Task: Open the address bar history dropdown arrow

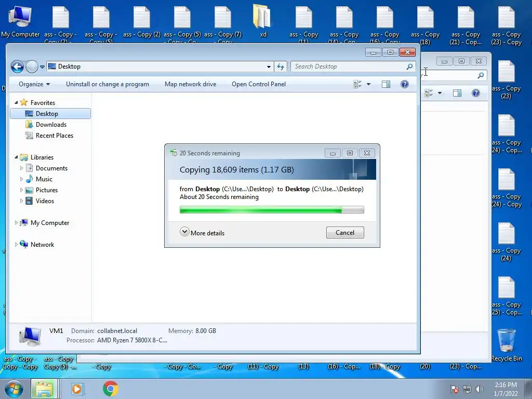Action: click(x=269, y=67)
